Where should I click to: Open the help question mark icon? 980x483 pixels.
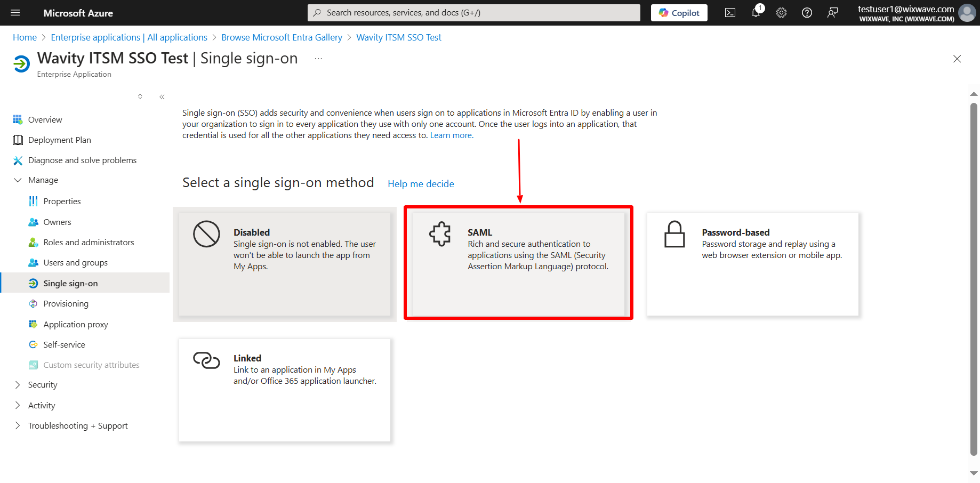tap(807, 13)
